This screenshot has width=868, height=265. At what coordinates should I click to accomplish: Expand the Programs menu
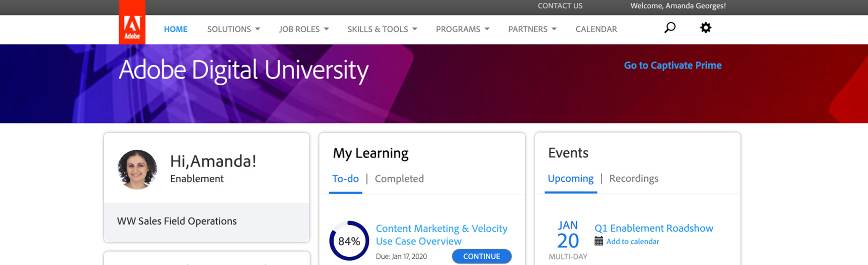click(x=462, y=29)
